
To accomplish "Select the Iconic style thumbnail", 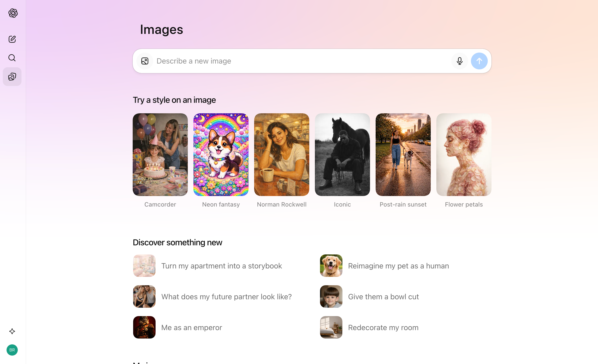I will [342, 155].
